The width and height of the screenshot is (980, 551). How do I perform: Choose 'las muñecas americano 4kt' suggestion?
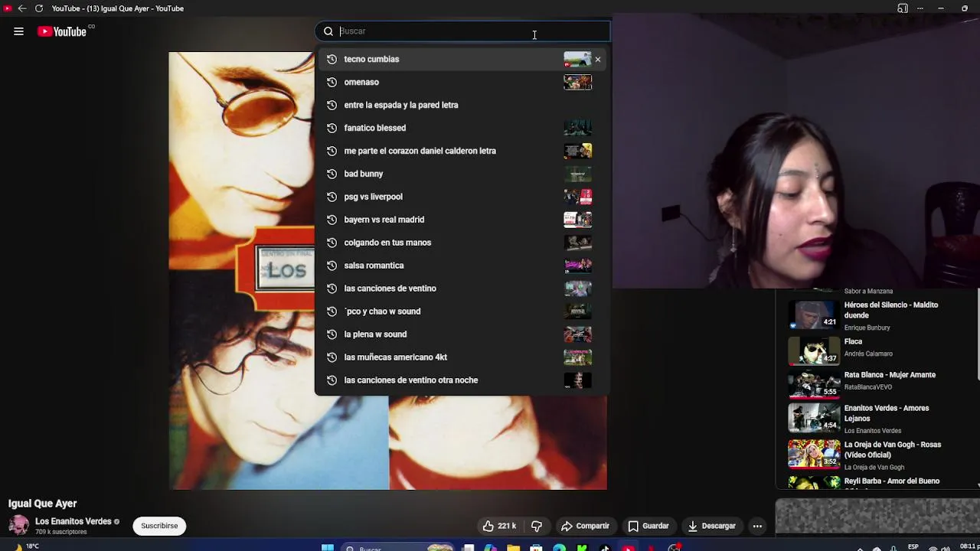click(396, 357)
